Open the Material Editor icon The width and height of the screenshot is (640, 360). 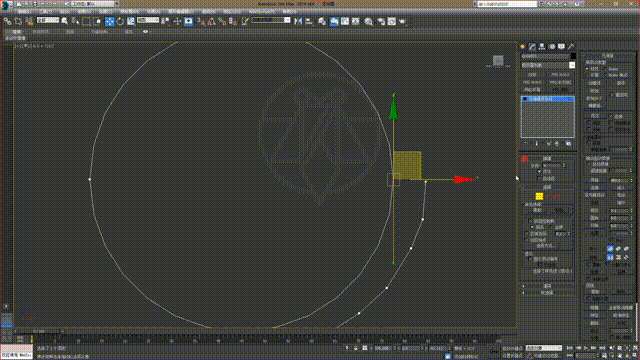point(369,21)
